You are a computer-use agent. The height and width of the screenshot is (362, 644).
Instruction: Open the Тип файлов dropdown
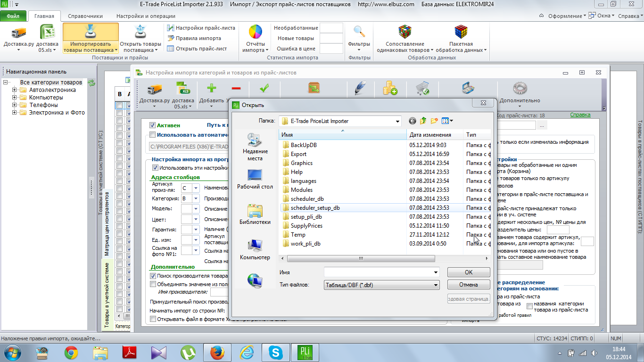coord(435,285)
